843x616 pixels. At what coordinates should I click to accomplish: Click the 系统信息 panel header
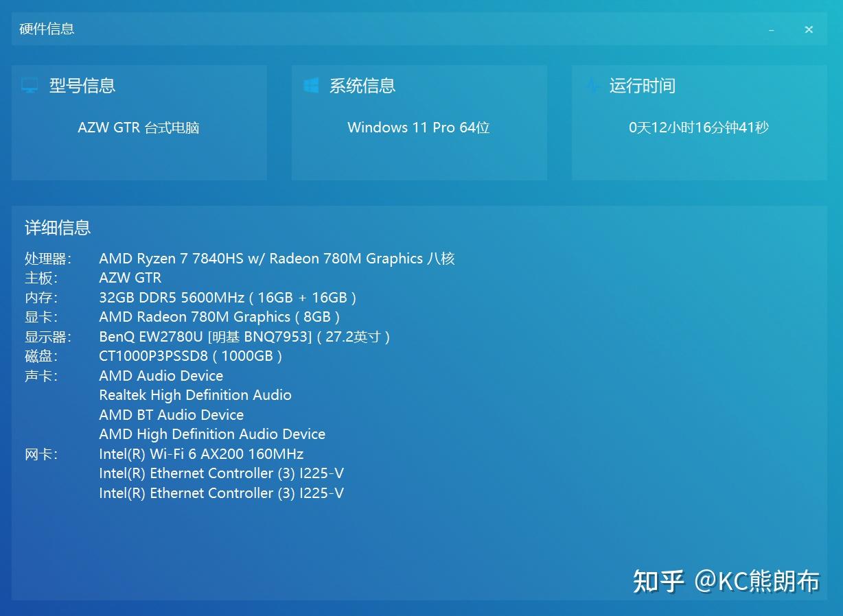(x=362, y=85)
